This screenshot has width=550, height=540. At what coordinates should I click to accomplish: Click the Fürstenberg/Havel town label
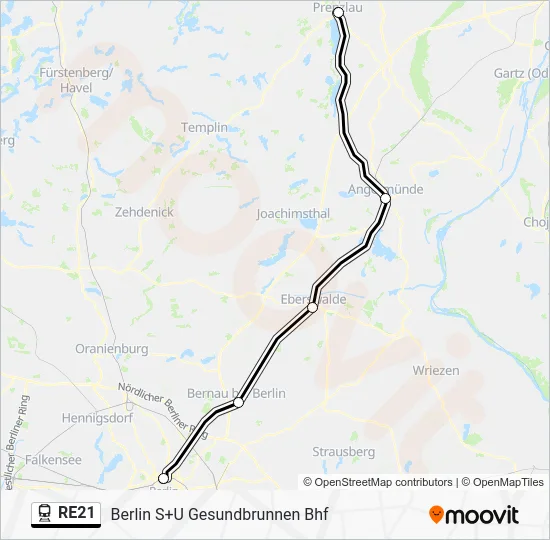click(x=76, y=80)
